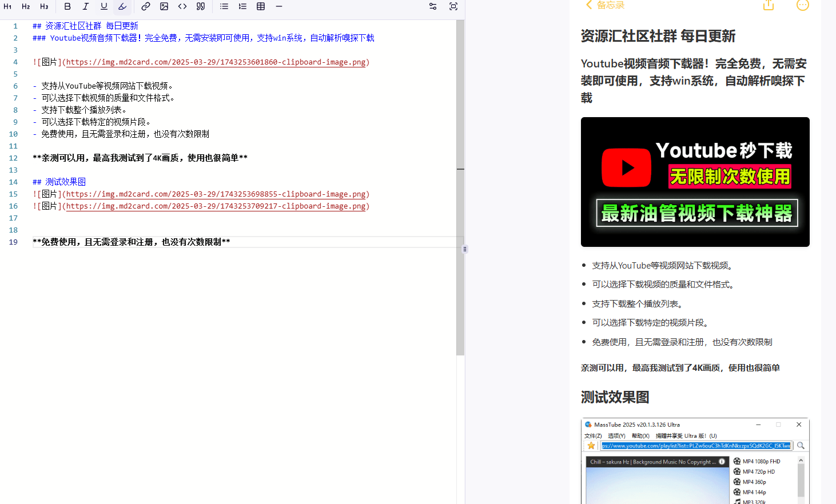This screenshot has height=504, width=836.
Task: Toggle bold formatting
Action: coord(67,6)
